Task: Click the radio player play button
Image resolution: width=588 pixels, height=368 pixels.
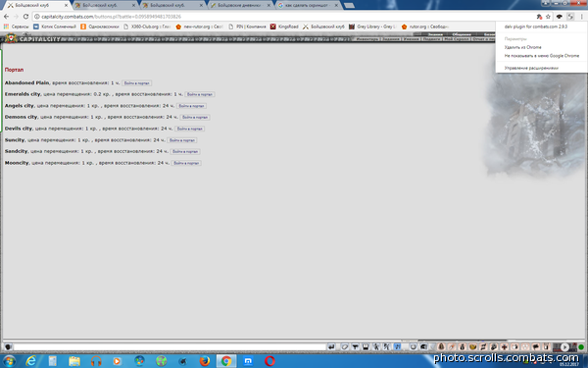Action: coord(564,347)
